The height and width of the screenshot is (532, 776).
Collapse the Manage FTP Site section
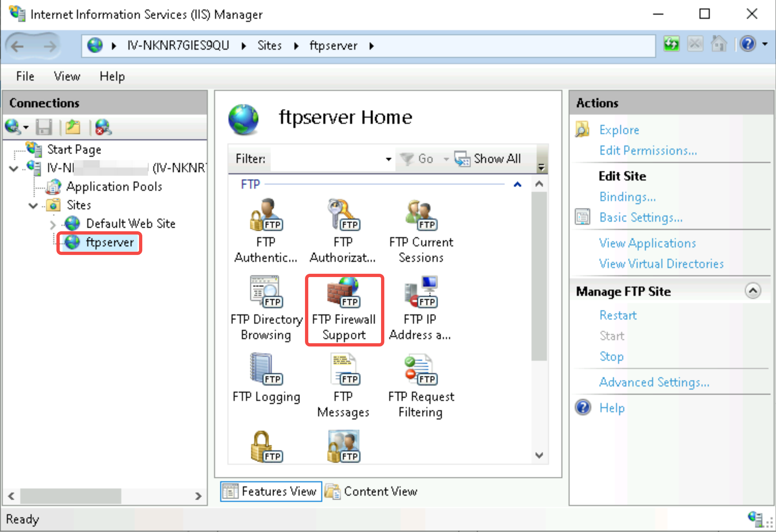pos(753,291)
